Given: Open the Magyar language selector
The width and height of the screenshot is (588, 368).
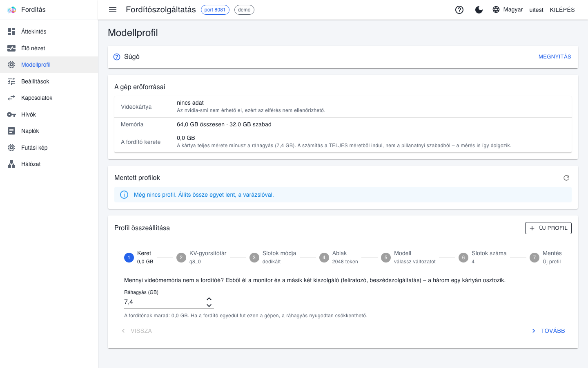Looking at the screenshot, I should tap(508, 10).
